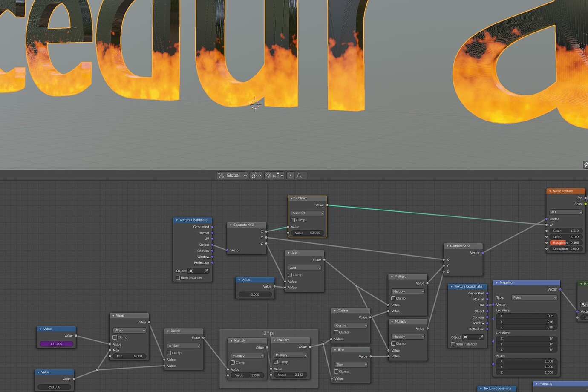Enable Clamp in the Sine node
Image resolution: width=588 pixels, height=392 pixels.
click(x=336, y=372)
